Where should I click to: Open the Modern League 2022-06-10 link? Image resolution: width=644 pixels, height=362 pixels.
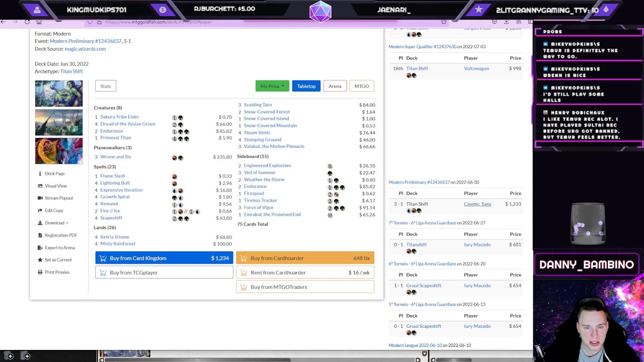tap(415, 345)
